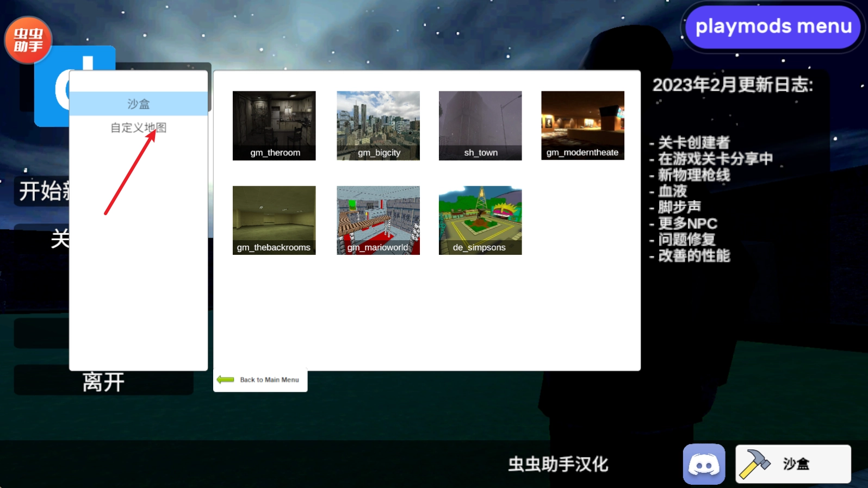Image resolution: width=868 pixels, height=488 pixels.
Task: Load the gm_marioworld map
Action: pyautogui.click(x=378, y=220)
